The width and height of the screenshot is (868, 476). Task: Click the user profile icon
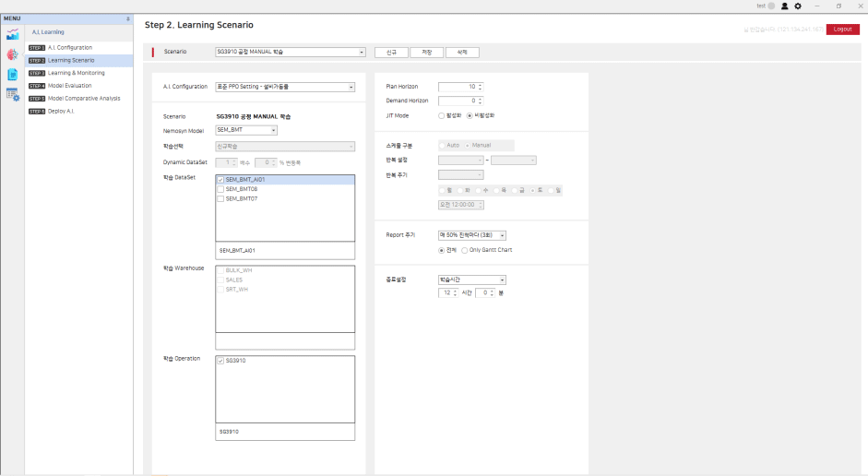click(x=785, y=6)
